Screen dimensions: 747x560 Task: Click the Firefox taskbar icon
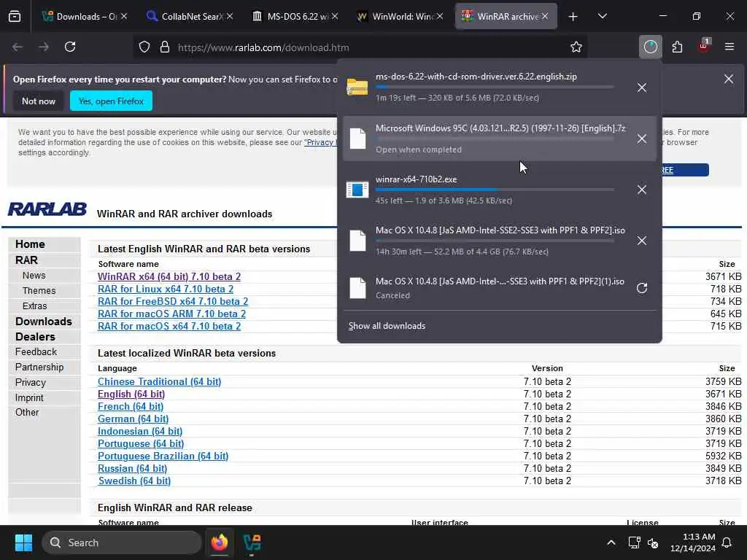pos(220,542)
